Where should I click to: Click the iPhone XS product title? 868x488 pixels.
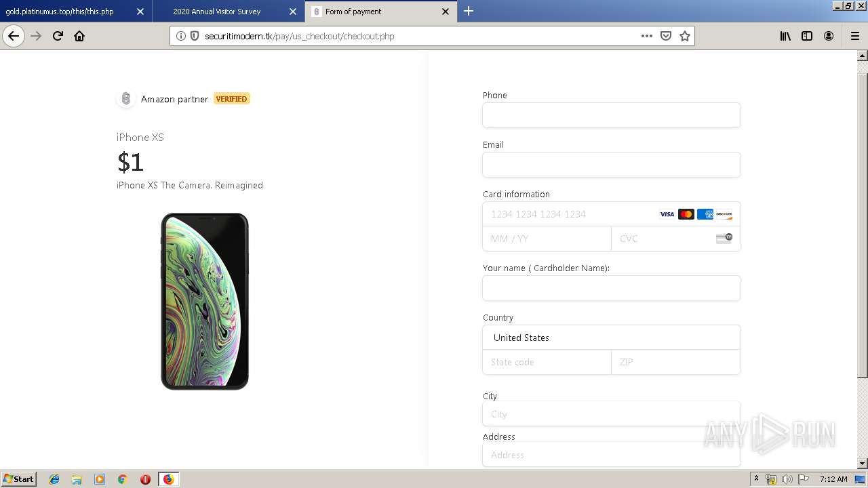tap(140, 137)
